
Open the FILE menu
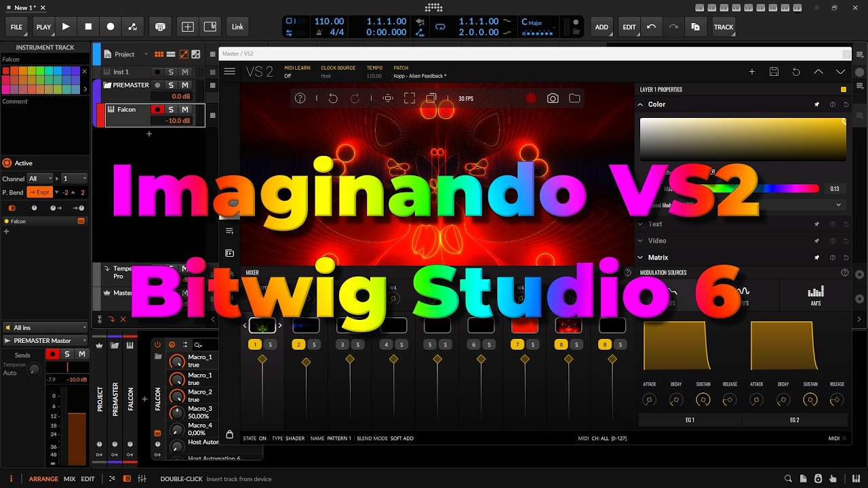point(16,27)
